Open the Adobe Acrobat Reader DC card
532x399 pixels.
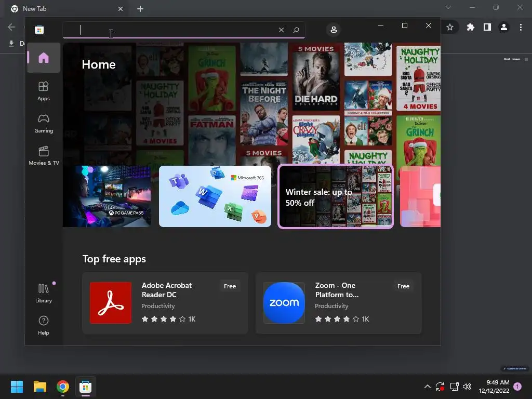[x=165, y=303]
